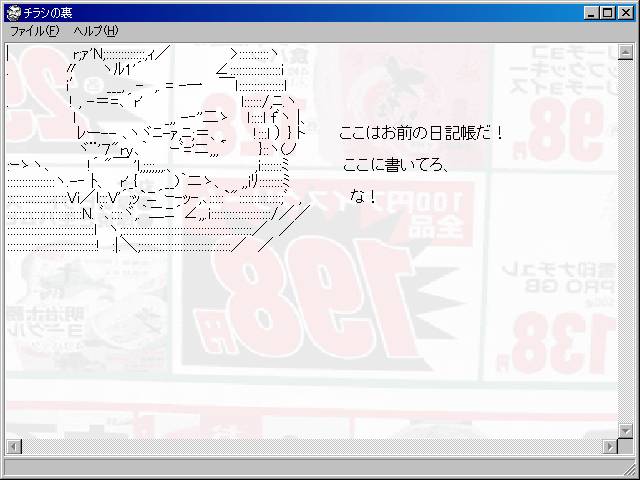Click the チラシの裏 title bar app icon
The image size is (640, 480).
coord(14,13)
